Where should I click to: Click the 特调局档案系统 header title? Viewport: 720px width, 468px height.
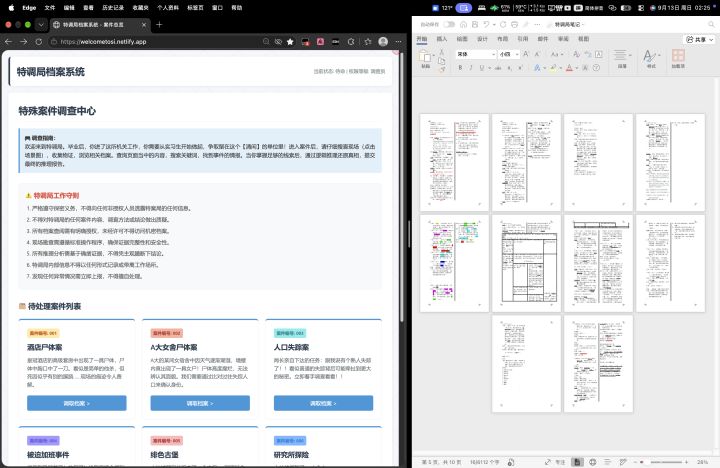point(51,72)
